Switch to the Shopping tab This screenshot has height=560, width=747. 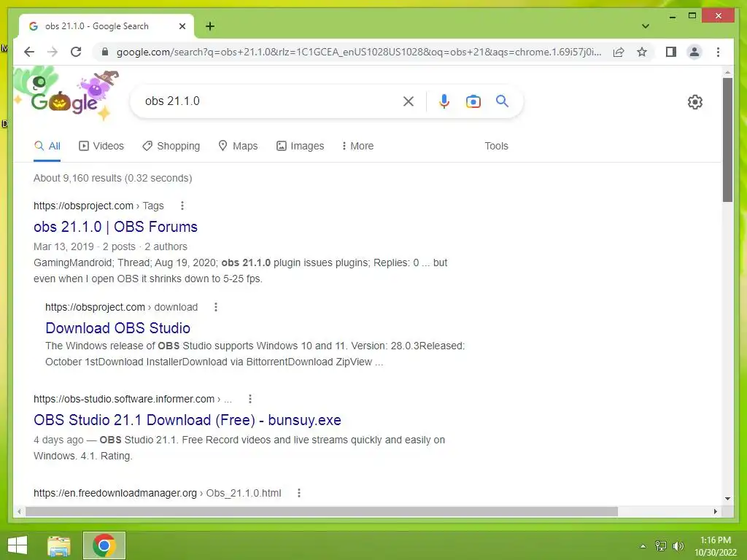171,146
